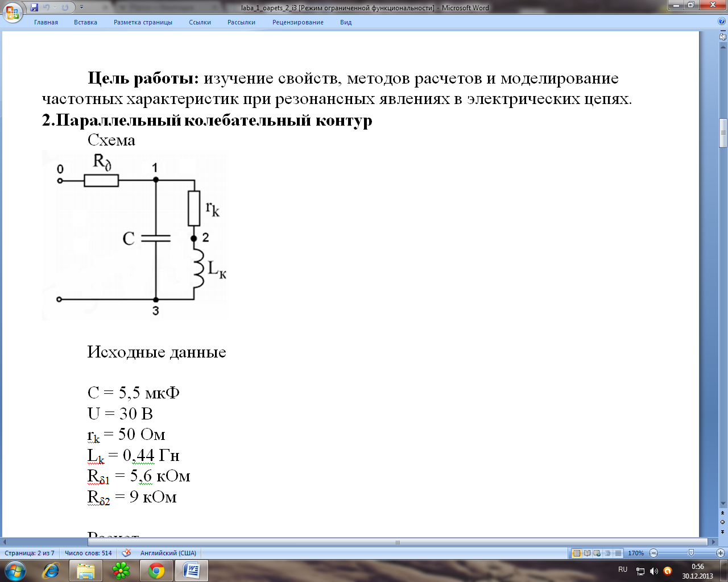The image size is (728, 582).
Task: Switch to Draft view
Action: coord(618,553)
